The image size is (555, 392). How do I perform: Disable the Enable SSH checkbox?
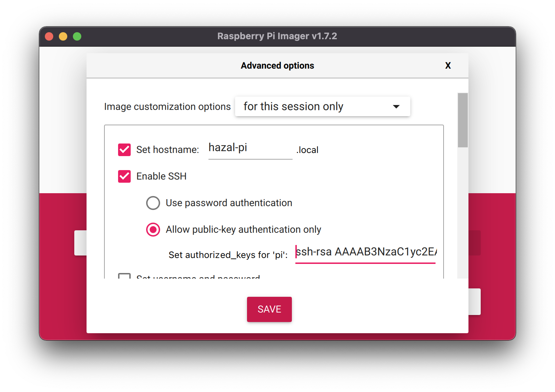tap(124, 176)
